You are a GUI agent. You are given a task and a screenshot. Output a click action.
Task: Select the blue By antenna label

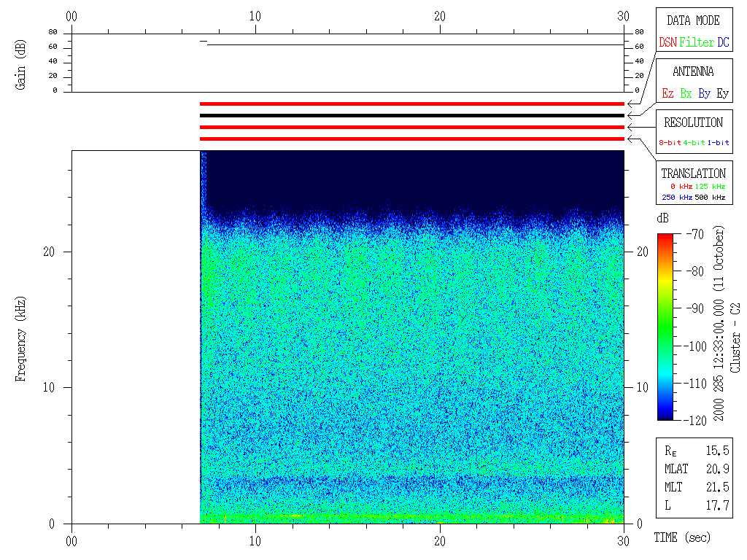[x=704, y=94]
